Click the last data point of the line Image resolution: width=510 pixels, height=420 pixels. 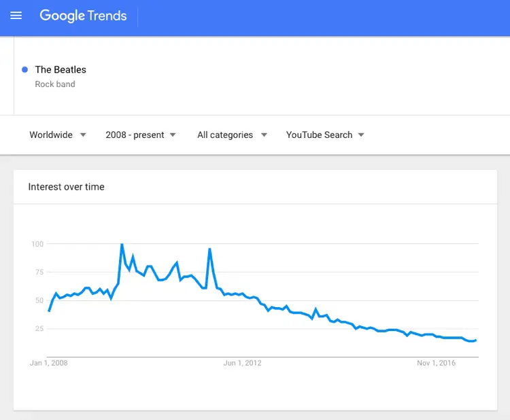point(476,340)
